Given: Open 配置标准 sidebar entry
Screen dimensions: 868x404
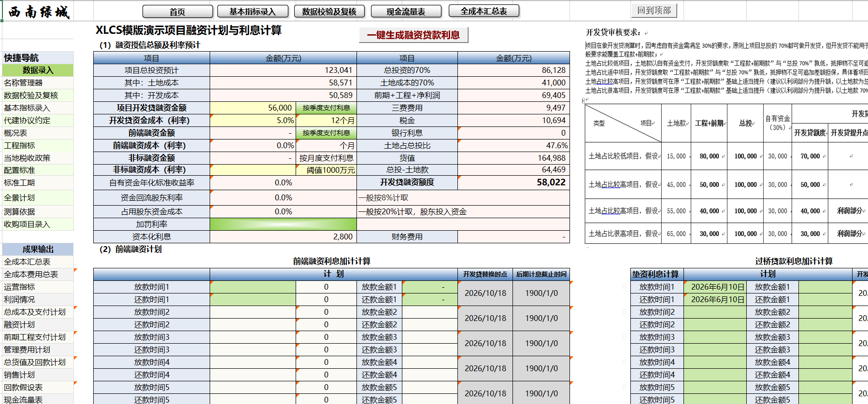Looking at the screenshot, I should coord(38,170).
